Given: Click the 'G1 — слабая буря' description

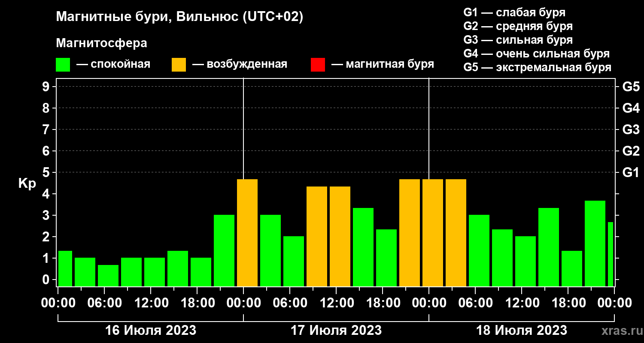Looking at the screenshot, I should pos(514,12).
